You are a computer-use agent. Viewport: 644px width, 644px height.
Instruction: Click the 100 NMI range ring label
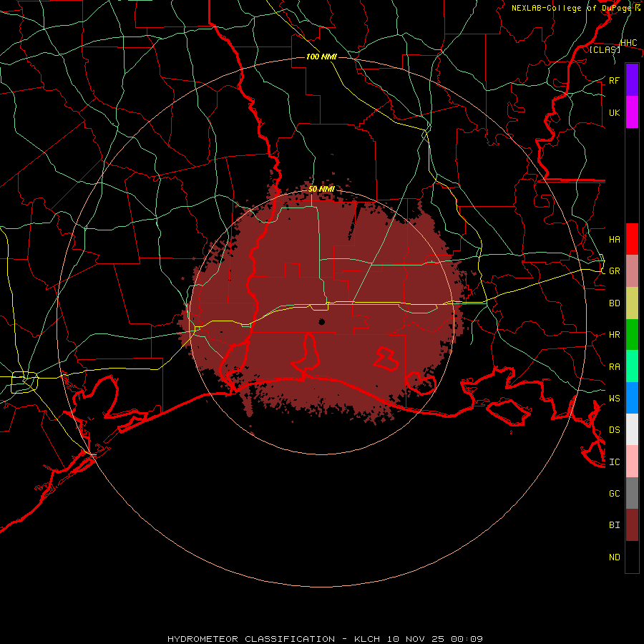click(321, 57)
